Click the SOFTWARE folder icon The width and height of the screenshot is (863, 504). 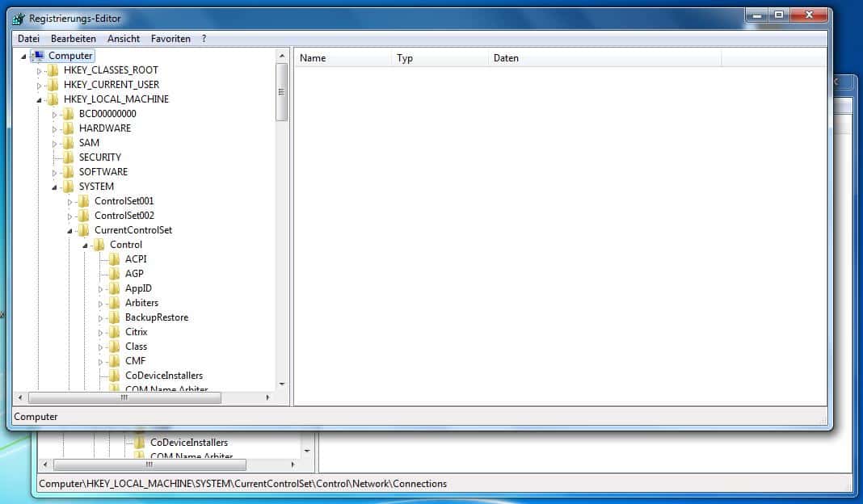[68, 172]
